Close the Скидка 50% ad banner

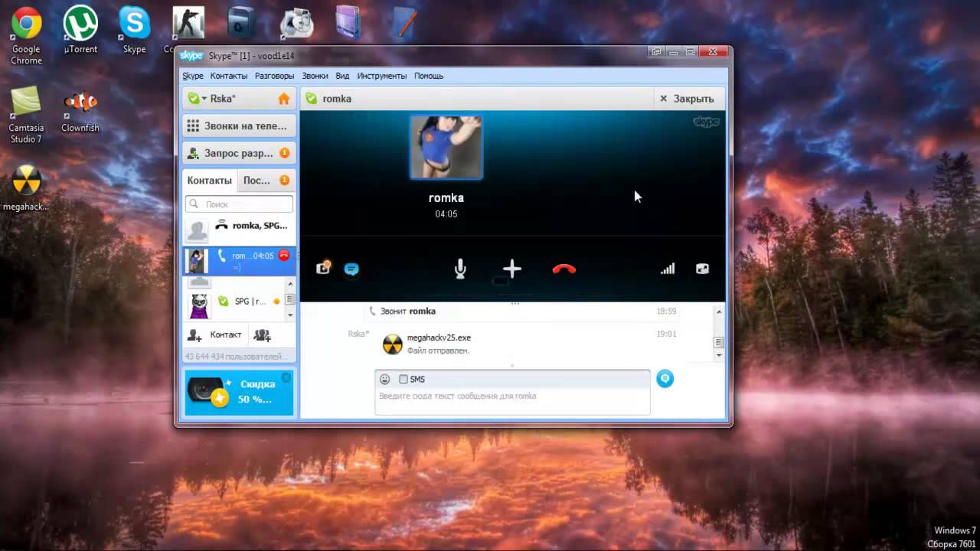point(286,378)
